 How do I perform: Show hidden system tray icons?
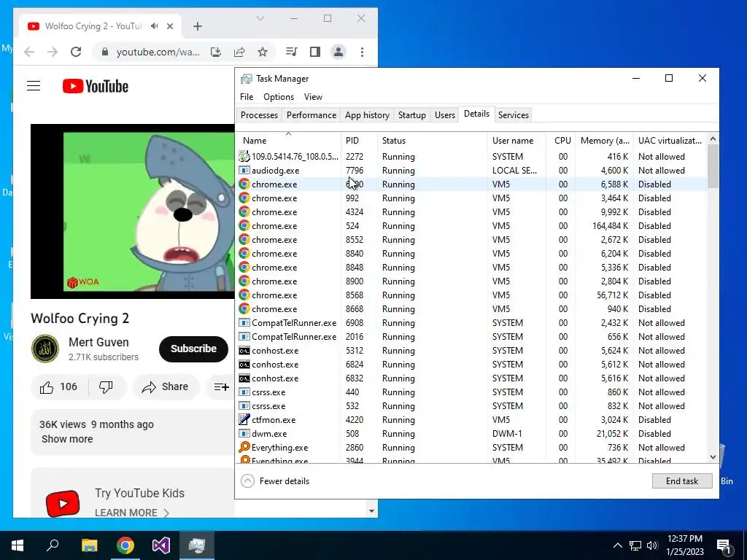click(x=617, y=545)
